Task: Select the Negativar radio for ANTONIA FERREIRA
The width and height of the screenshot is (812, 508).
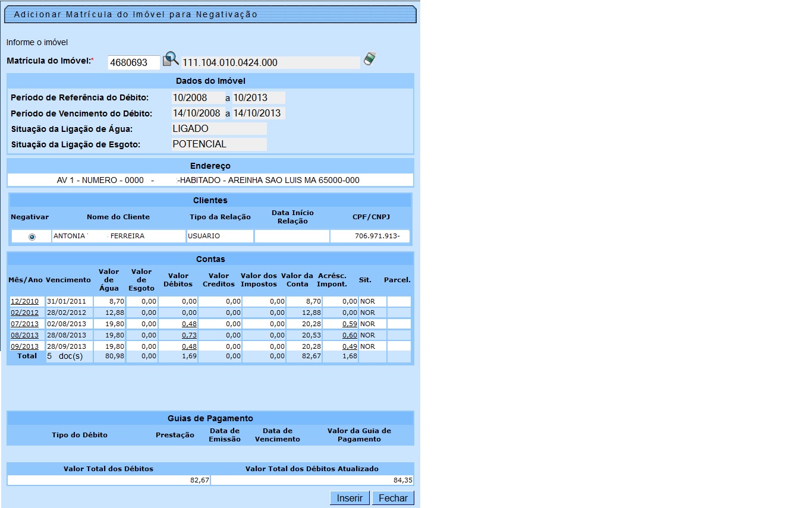Action: 32,236
